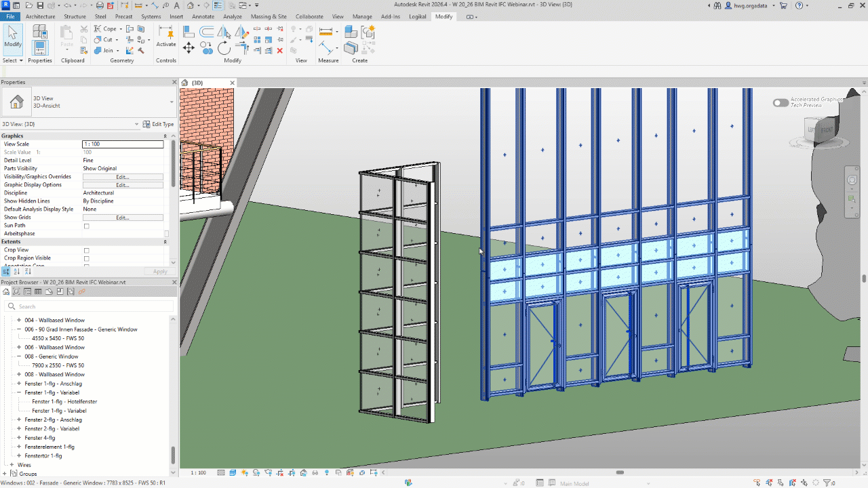
Task: Click the View Scale 1 : 100 field
Action: (x=123, y=144)
